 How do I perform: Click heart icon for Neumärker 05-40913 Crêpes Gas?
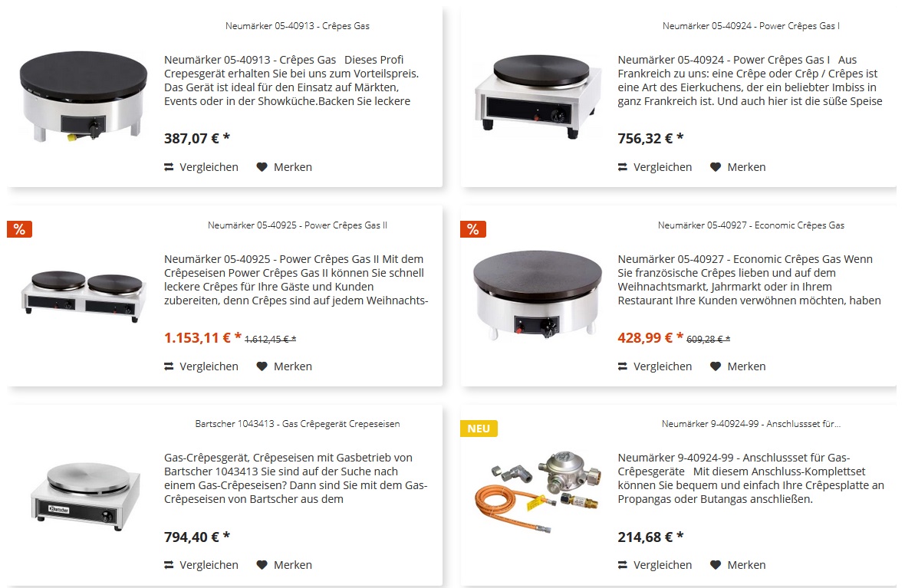click(262, 167)
